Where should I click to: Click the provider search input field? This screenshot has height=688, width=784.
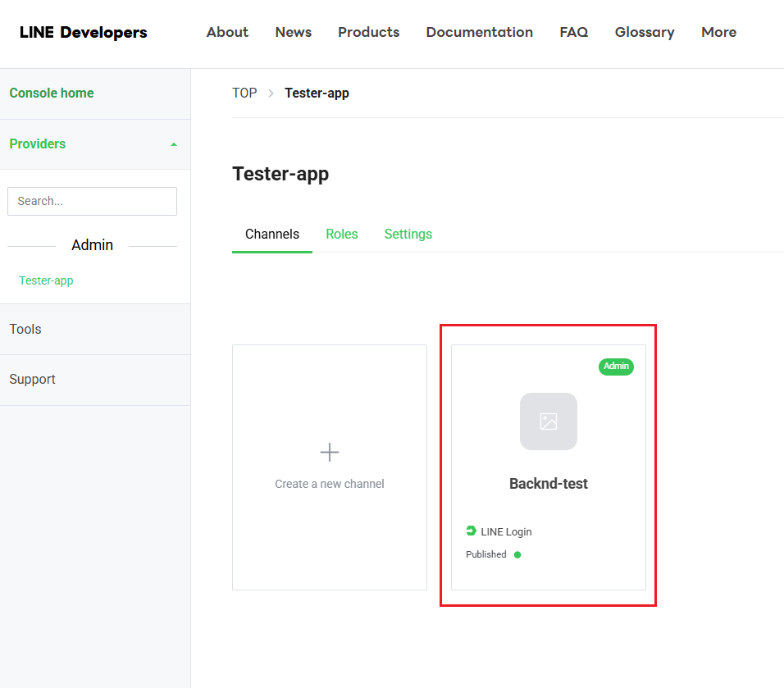pos(92,201)
